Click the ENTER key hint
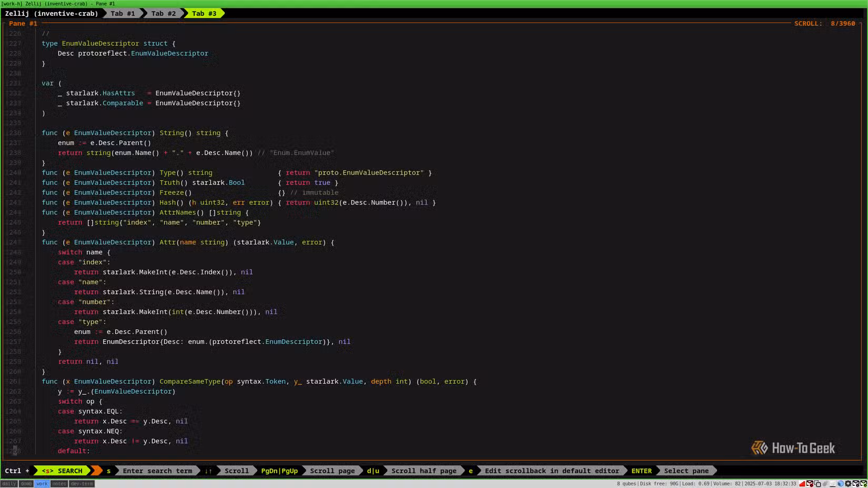The image size is (868, 488). (x=642, y=471)
